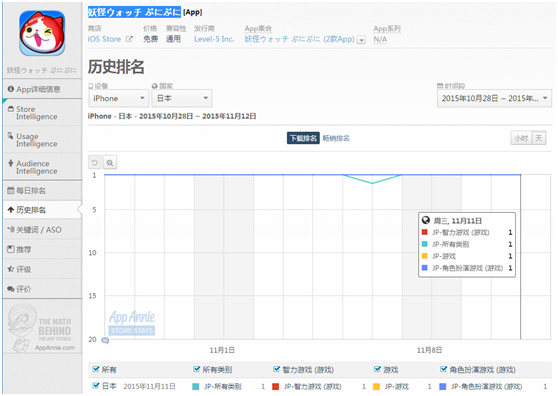
Task: Open the Level-5 Inc. publisher link
Action: click(x=214, y=39)
